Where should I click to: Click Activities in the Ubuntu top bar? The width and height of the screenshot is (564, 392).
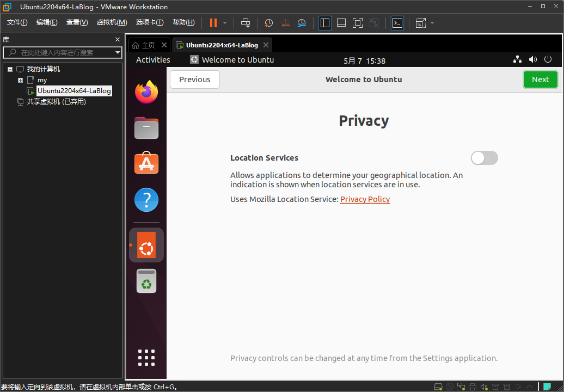tap(153, 60)
